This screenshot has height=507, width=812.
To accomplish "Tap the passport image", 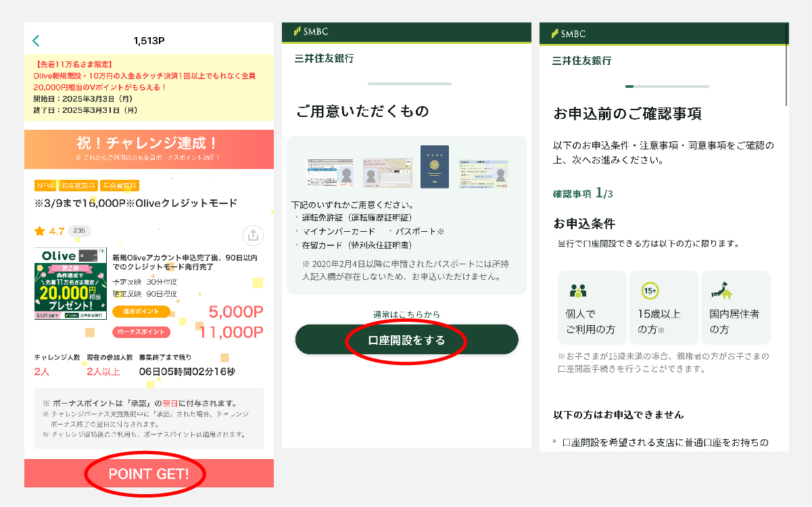I will (434, 167).
